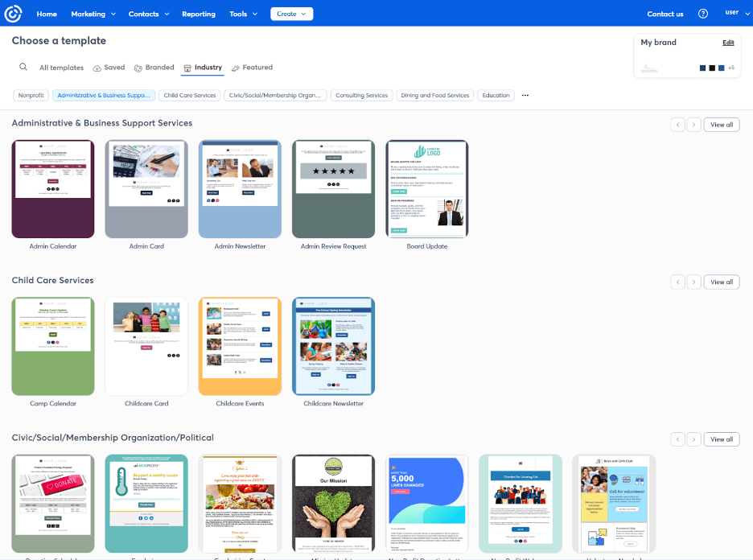Go to the Reporting section
The height and width of the screenshot is (560, 753).
pyautogui.click(x=198, y=14)
